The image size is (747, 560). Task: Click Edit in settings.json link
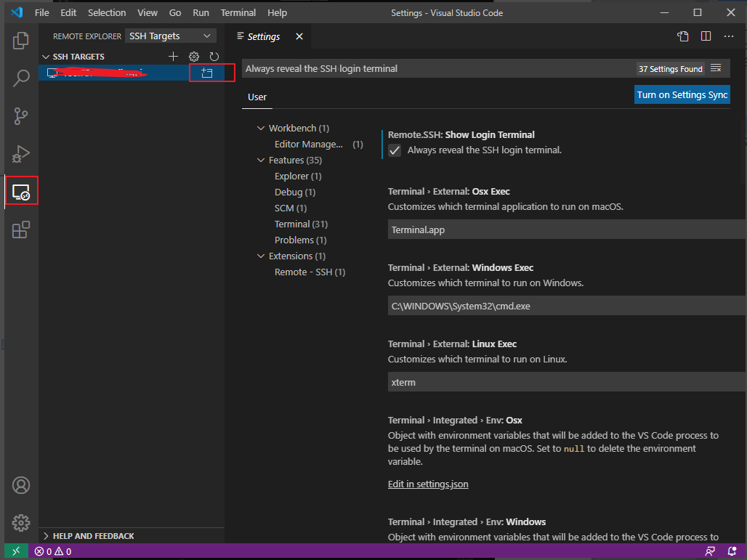point(428,484)
